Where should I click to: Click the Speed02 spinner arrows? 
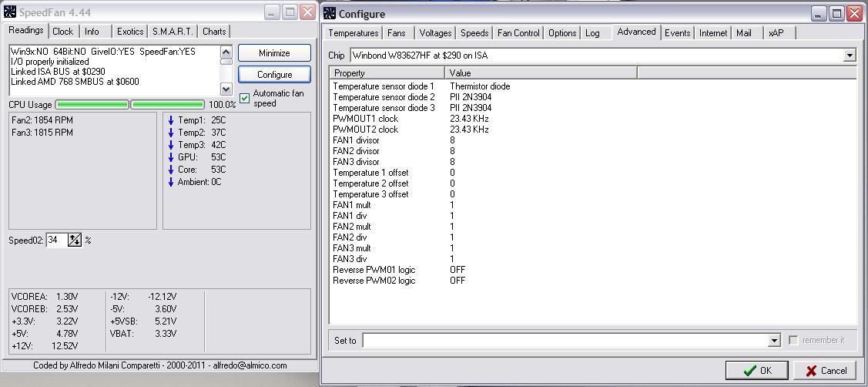pyautogui.click(x=75, y=240)
